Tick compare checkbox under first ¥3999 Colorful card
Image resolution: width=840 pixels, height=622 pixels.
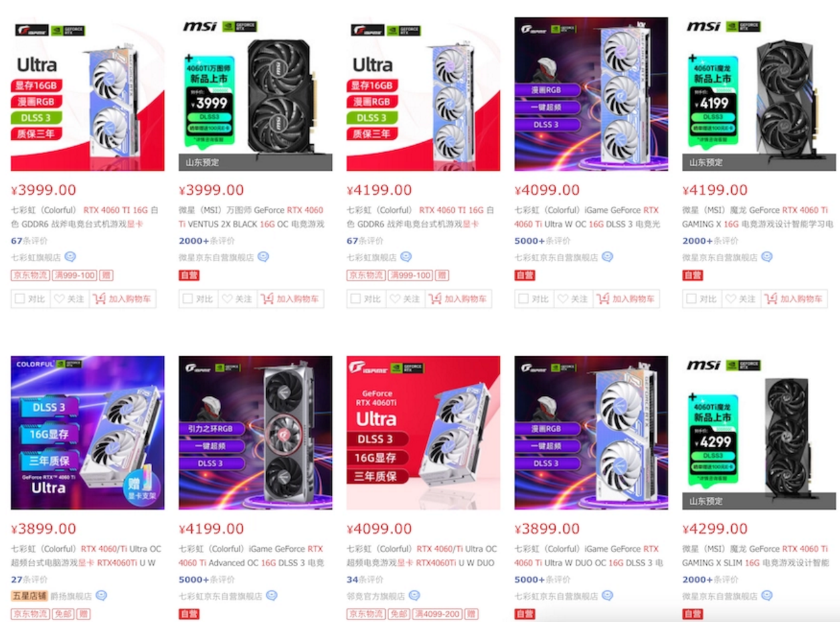(20, 299)
